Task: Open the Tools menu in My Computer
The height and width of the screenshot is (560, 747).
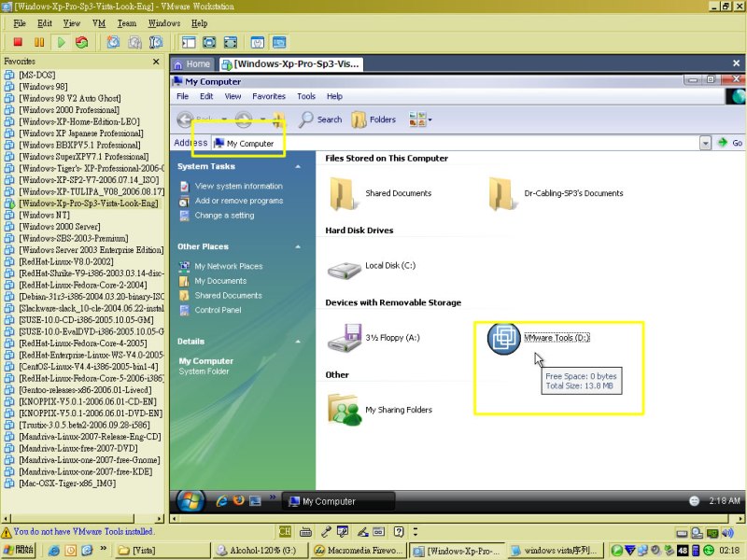Action: tap(306, 96)
